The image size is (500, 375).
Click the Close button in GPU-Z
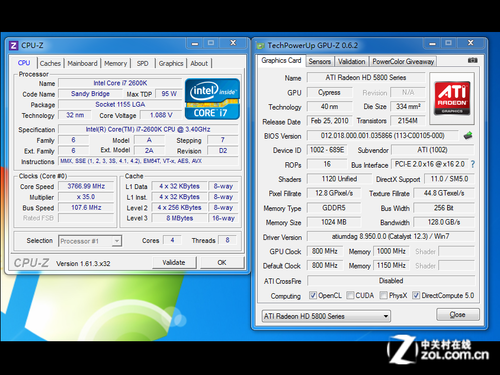pos(457,314)
